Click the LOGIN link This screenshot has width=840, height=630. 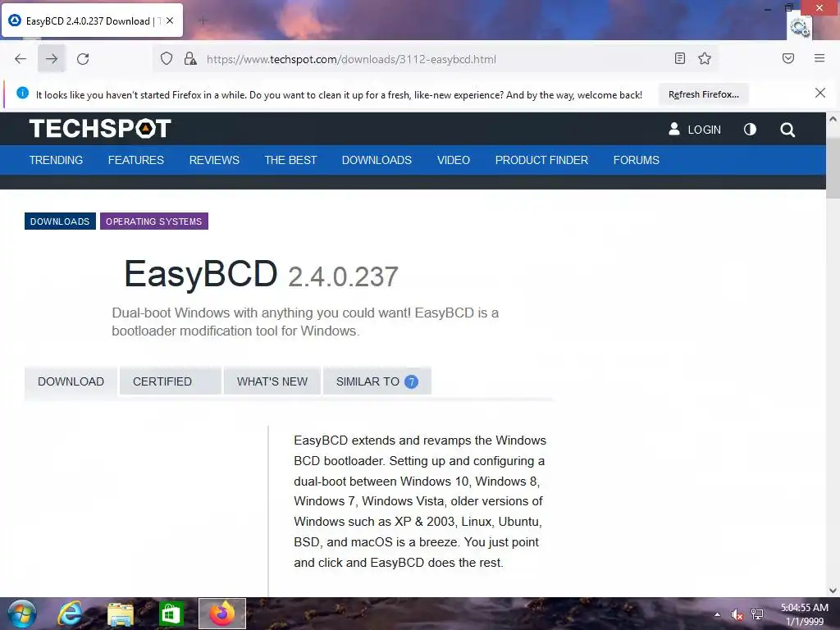[695, 130]
